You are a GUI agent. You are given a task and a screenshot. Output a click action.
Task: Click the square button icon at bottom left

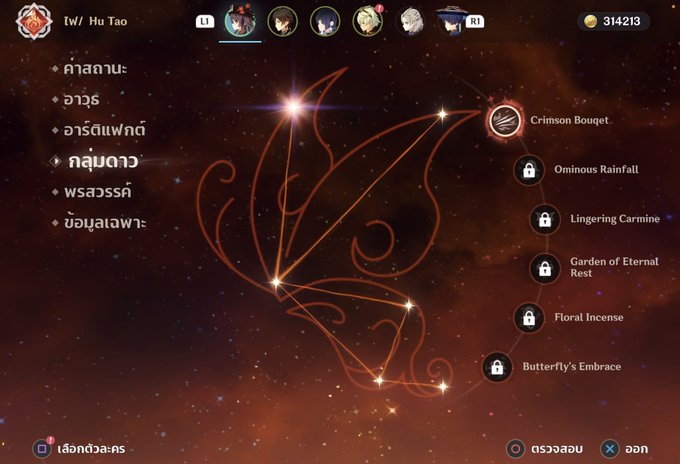[x=42, y=448]
